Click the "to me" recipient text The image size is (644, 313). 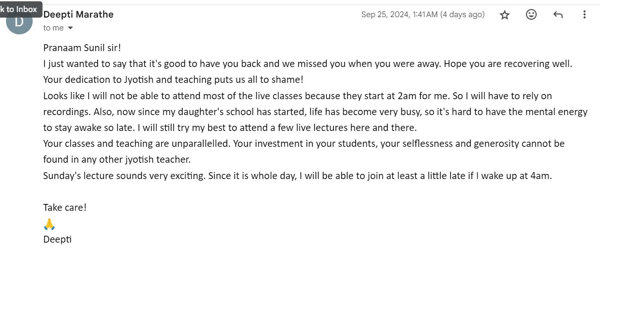[54, 28]
